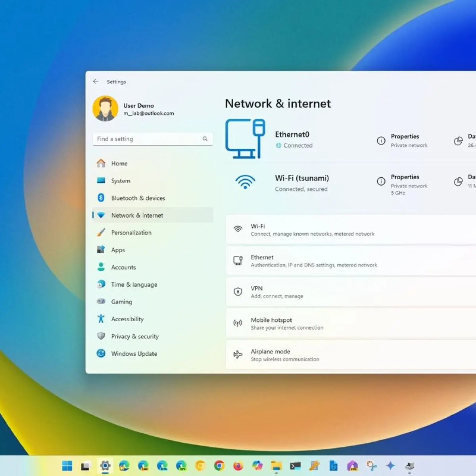Open Personalization settings
The image size is (476, 476).
coord(153,233)
